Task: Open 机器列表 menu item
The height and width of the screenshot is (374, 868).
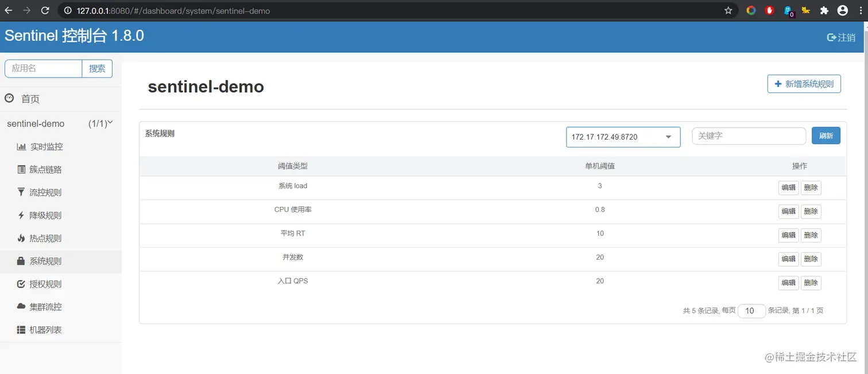Action: point(45,330)
